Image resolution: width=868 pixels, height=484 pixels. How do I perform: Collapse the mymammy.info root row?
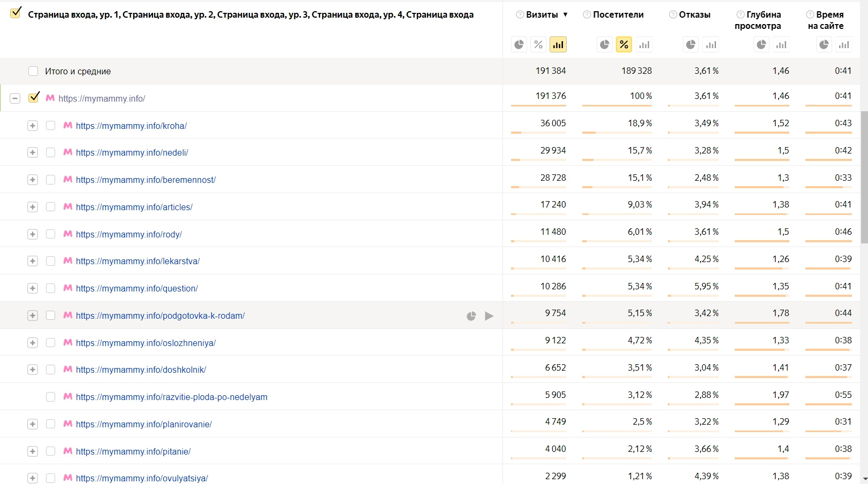click(x=15, y=98)
